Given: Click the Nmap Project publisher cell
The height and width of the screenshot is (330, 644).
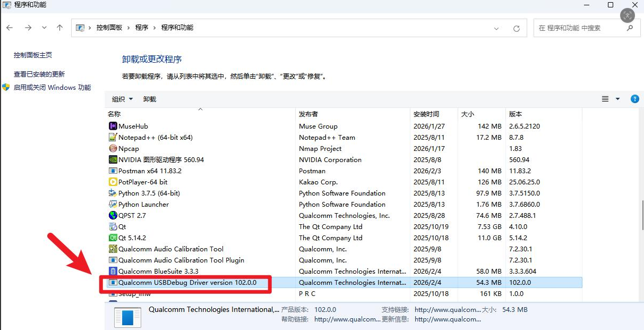Looking at the screenshot, I should click(320, 149).
